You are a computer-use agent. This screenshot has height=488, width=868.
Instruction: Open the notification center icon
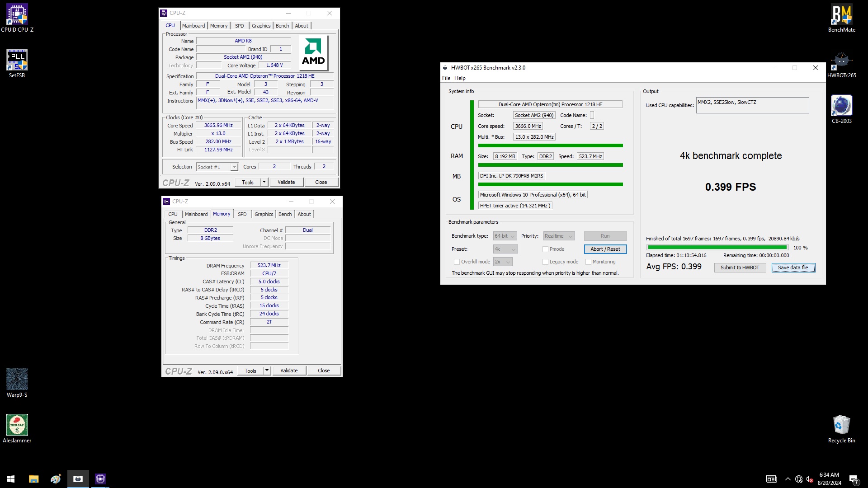[x=854, y=479]
